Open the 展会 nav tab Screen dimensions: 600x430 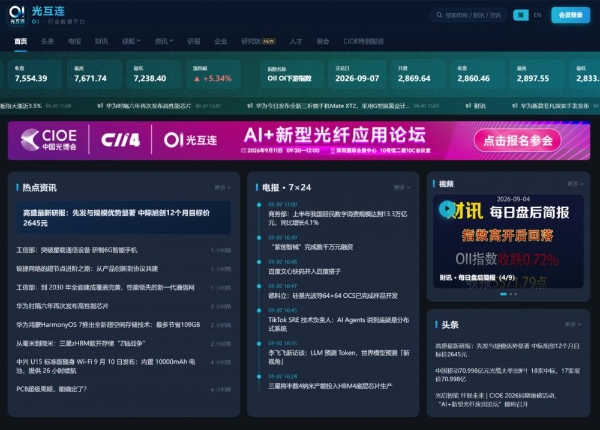click(x=323, y=41)
